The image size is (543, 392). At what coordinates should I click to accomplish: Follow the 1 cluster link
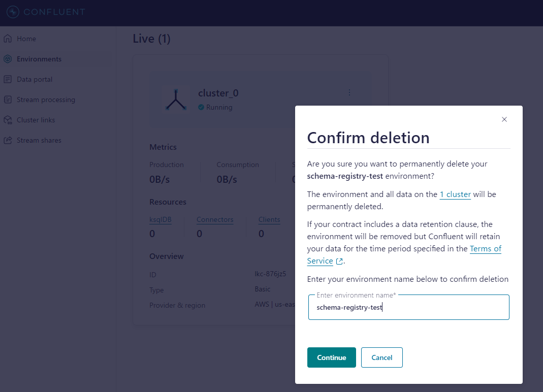[455, 194]
